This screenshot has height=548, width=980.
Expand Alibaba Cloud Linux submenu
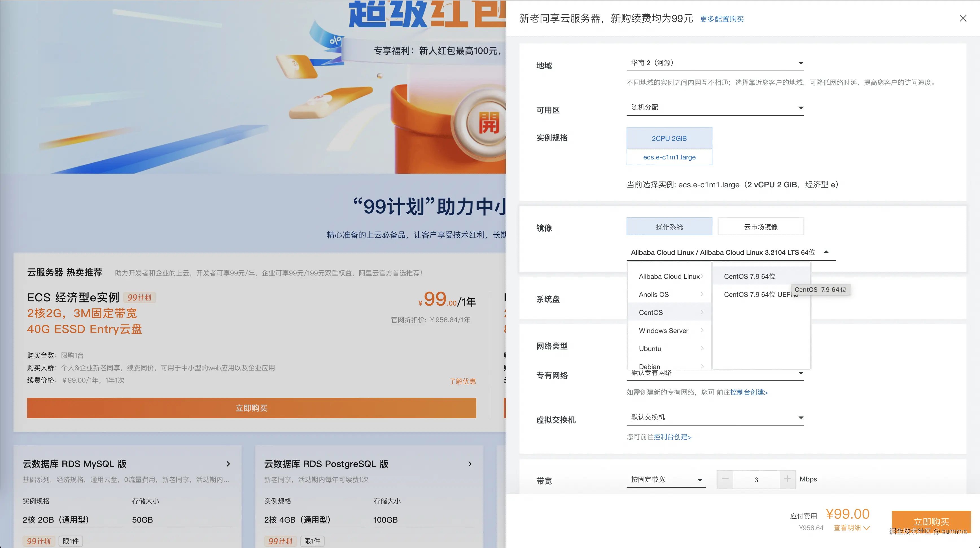[x=669, y=277]
